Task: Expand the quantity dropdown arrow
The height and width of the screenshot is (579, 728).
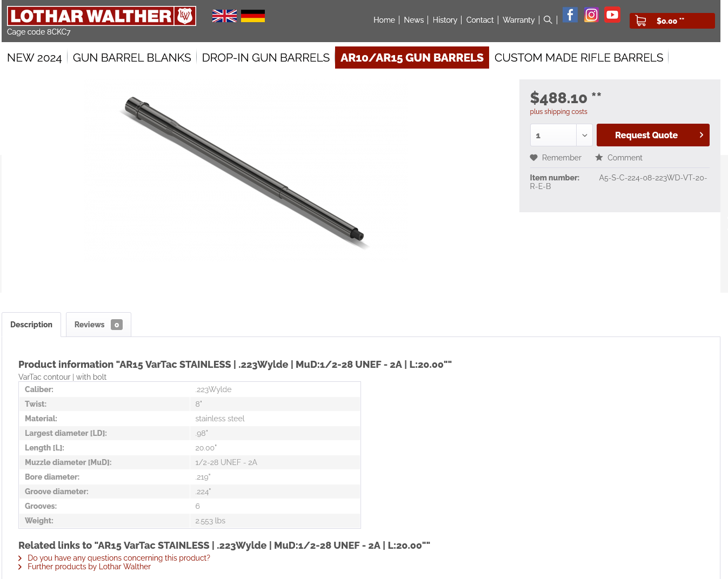Action: click(584, 135)
